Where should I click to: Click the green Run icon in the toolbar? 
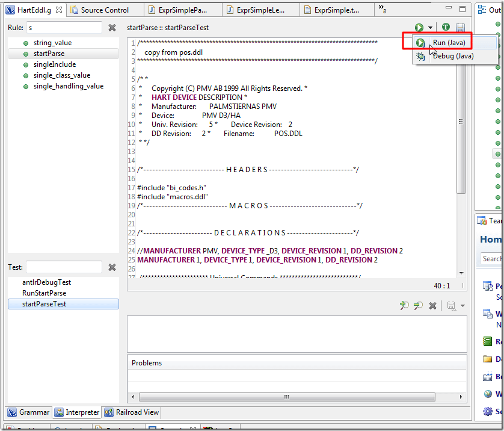[x=418, y=27]
